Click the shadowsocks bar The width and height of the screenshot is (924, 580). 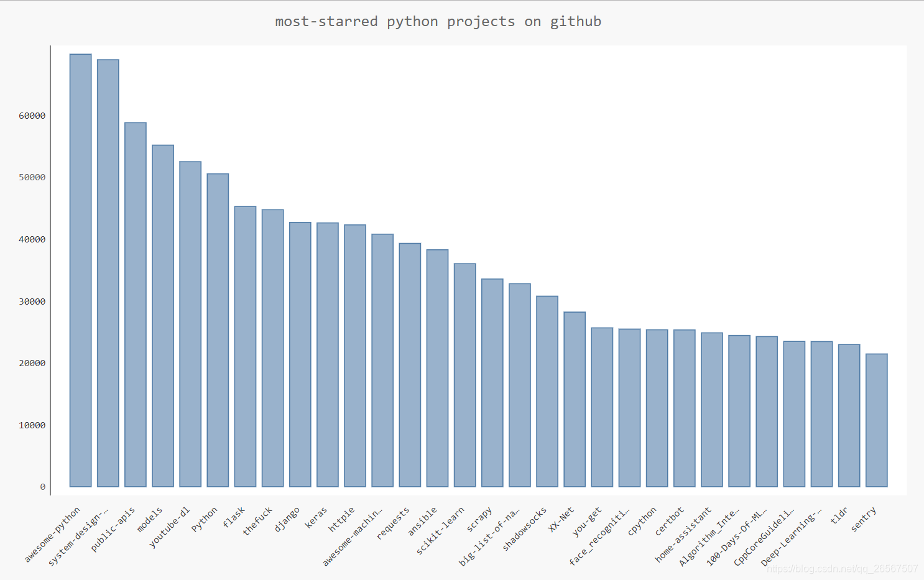(x=547, y=392)
